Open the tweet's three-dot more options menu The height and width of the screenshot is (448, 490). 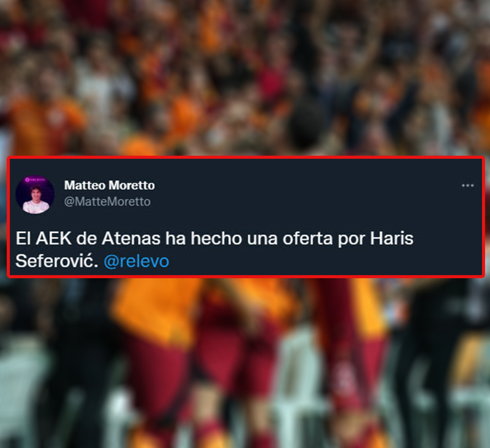[x=467, y=186]
